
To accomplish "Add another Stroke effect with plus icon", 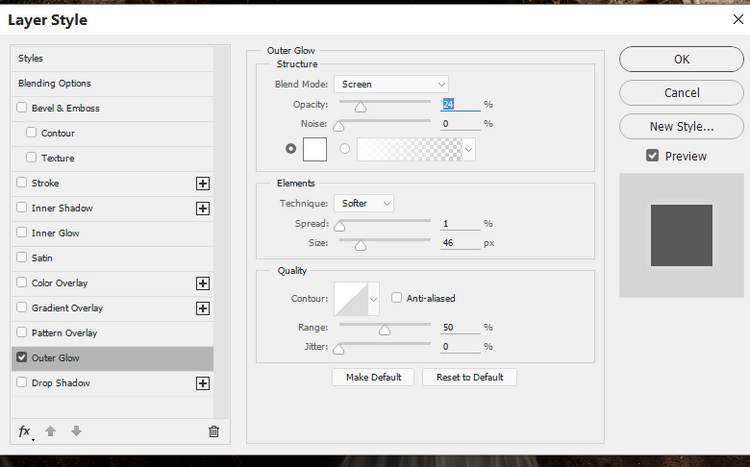I will (203, 183).
